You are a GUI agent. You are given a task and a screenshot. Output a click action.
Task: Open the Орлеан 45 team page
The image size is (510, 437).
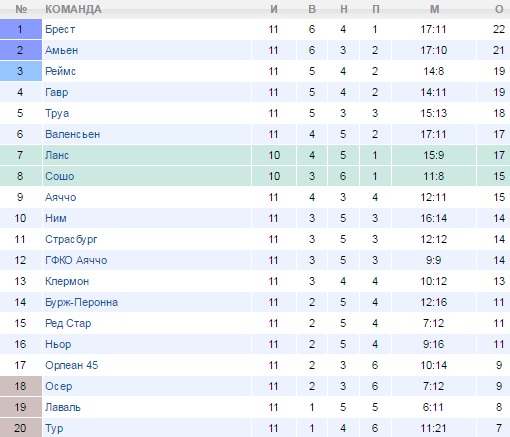[72, 365]
